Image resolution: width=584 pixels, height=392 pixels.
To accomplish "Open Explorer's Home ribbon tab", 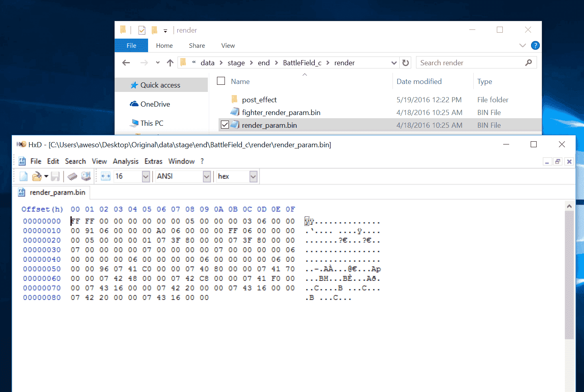I will 164,45.
